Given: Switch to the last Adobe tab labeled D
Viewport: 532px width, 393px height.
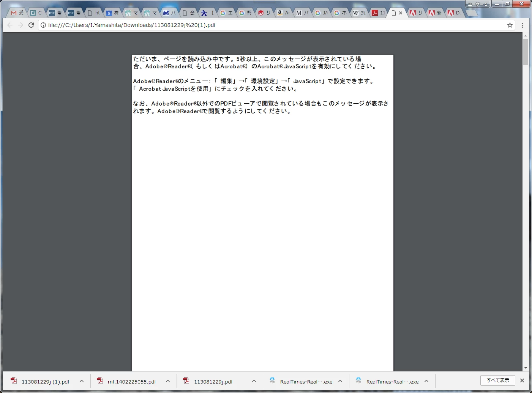Looking at the screenshot, I should pos(454,13).
